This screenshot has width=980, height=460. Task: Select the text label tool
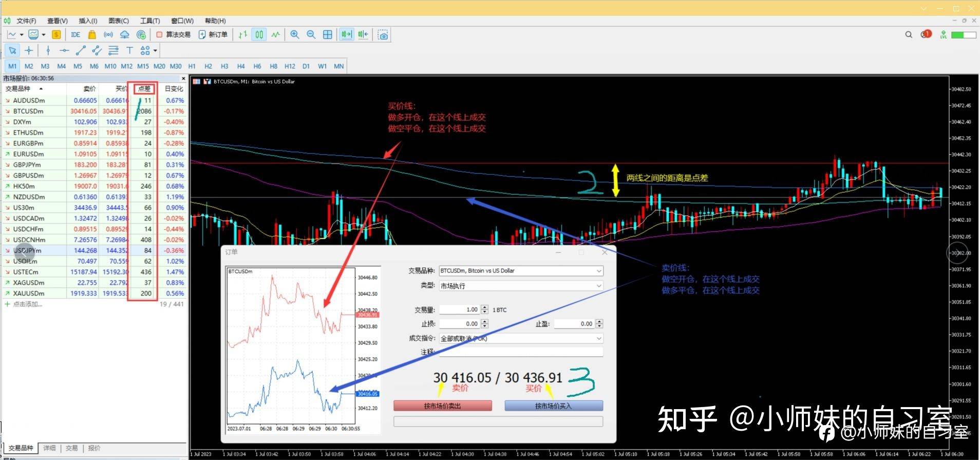(129, 50)
